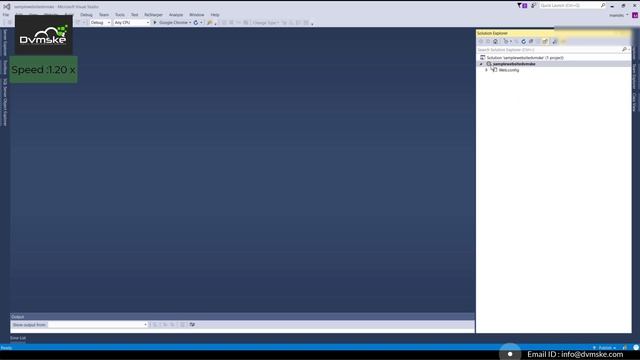
Task: Open SQL Server Object Explorer side tab
Action: coord(5,102)
